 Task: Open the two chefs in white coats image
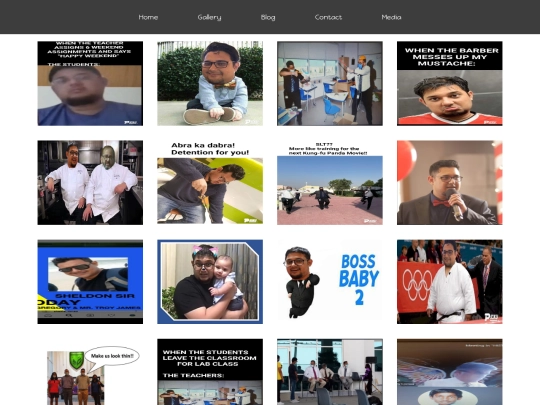[90, 183]
